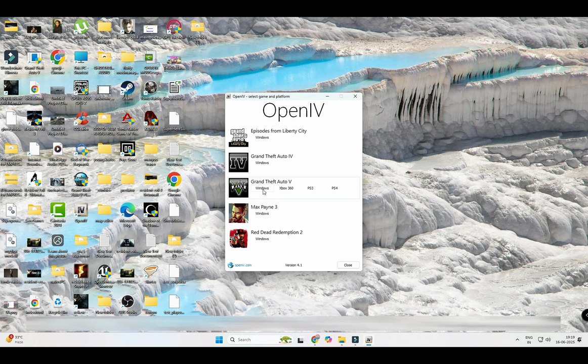This screenshot has height=364, width=588.
Task: Select the God of War Ragnarok shortcut
Action: coord(81,154)
